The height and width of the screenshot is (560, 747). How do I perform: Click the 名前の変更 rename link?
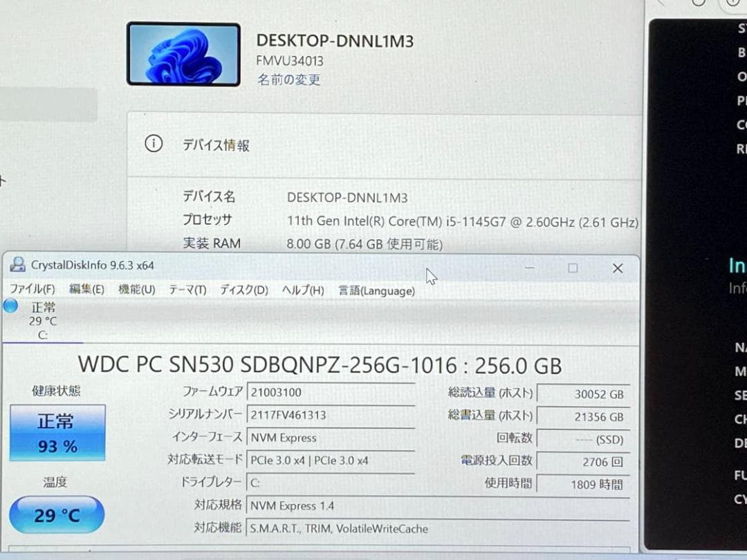tap(288, 80)
